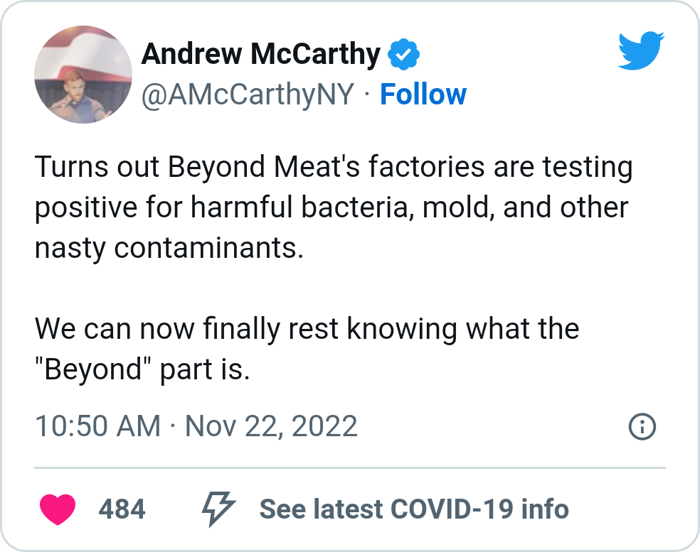This screenshot has width=700, height=552.
Task: Open the 10:50 AM timestamp
Action: click(x=97, y=427)
